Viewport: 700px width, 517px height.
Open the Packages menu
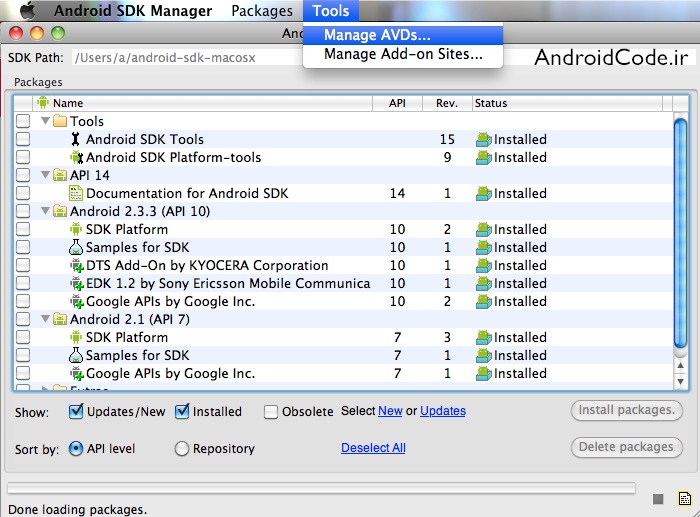(x=261, y=11)
